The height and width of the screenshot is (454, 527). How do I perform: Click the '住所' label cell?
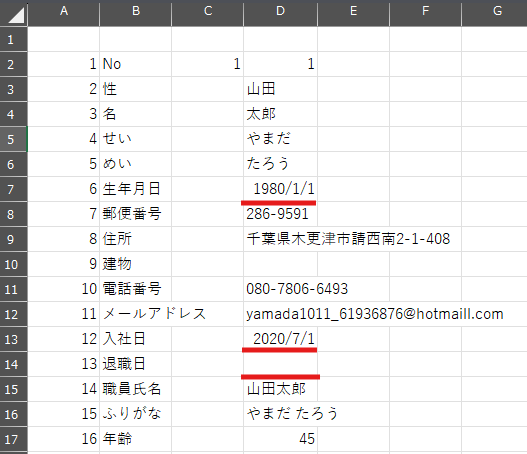point(136,239)
